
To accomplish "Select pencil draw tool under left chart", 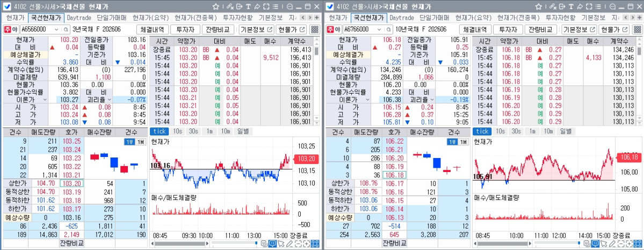I will tap(289, 244).
